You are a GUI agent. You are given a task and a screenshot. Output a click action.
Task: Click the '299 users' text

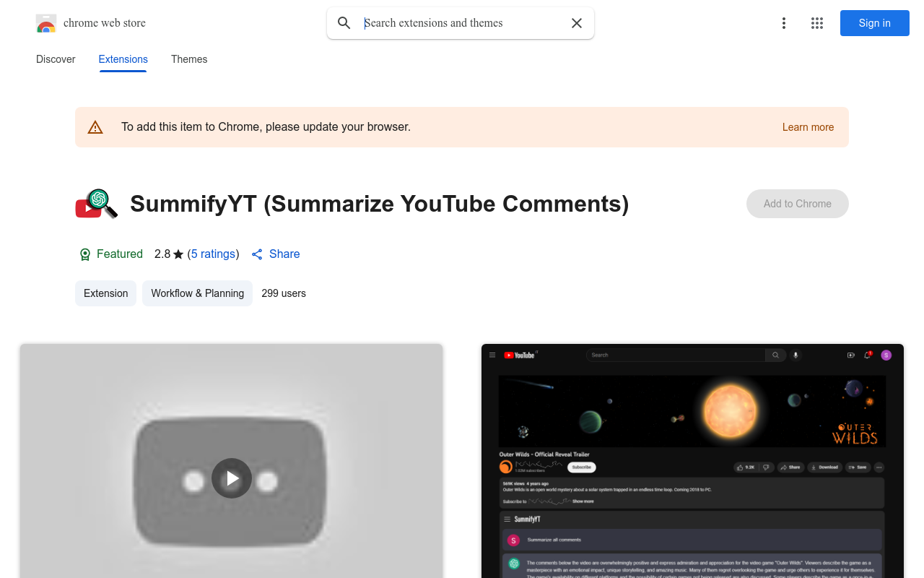pyautogui.click(x=284, y=293)
